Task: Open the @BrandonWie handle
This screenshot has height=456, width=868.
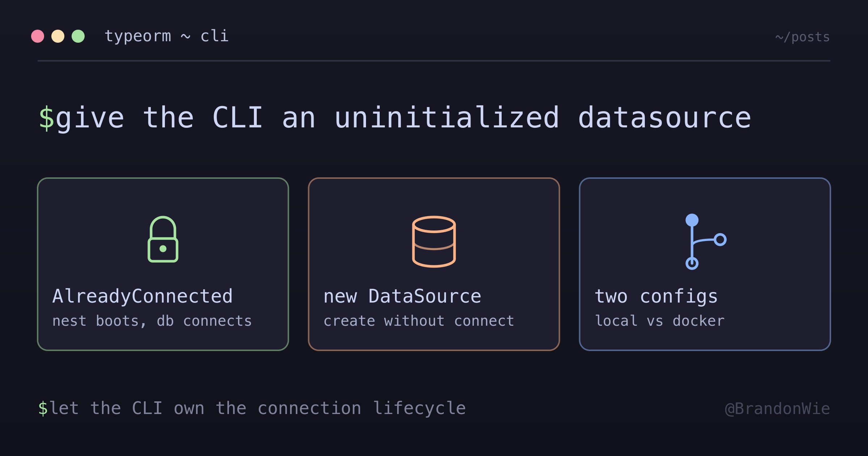Action: click(x=778, y=409)
